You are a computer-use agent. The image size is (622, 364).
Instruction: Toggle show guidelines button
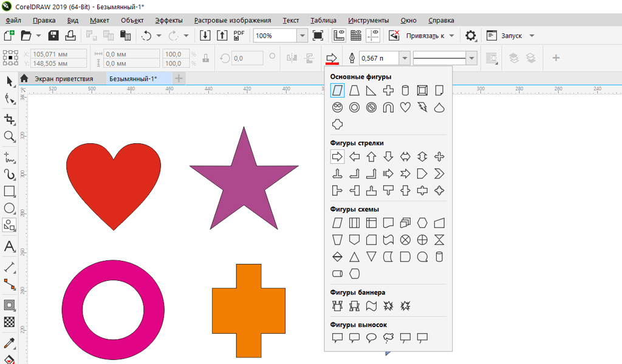(374, 36)
